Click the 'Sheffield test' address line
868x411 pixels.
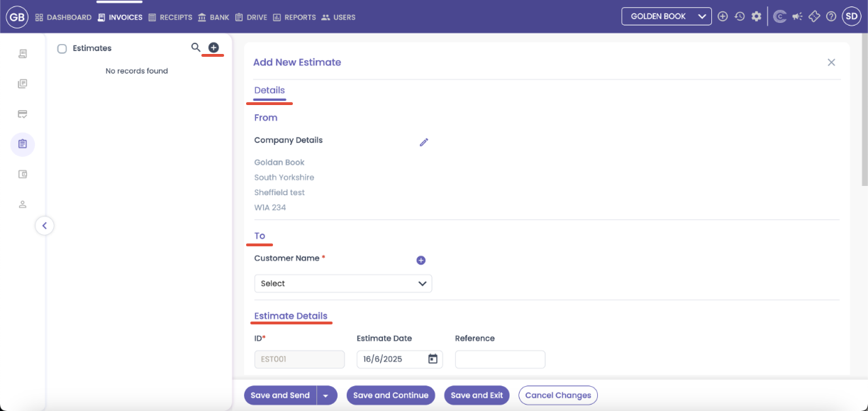click(279, 192)
